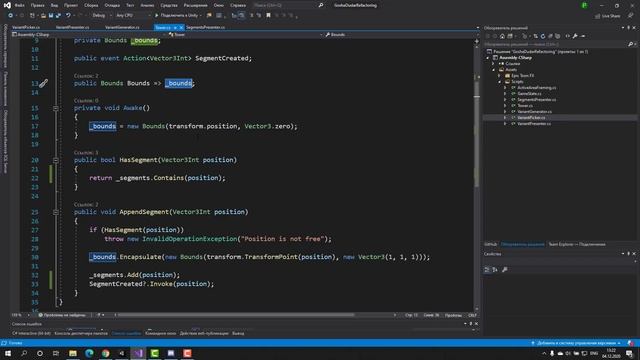Click the Undo toolbar icon
The width and height of the screenshot is (640, 360).
pos(68,16)
